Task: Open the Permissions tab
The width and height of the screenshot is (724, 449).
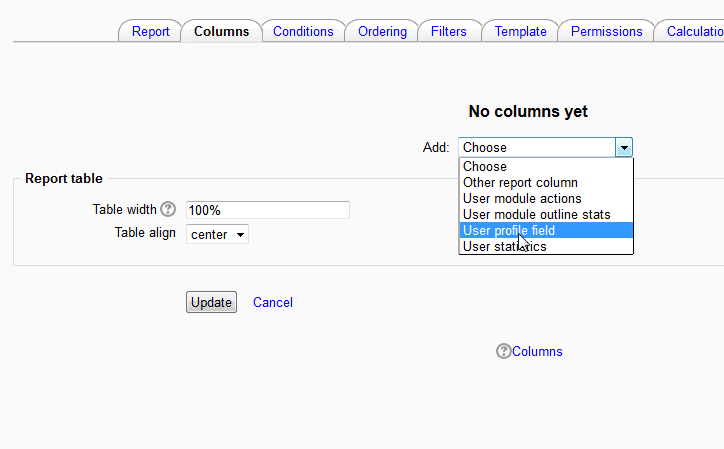Action: pos(606,31)
